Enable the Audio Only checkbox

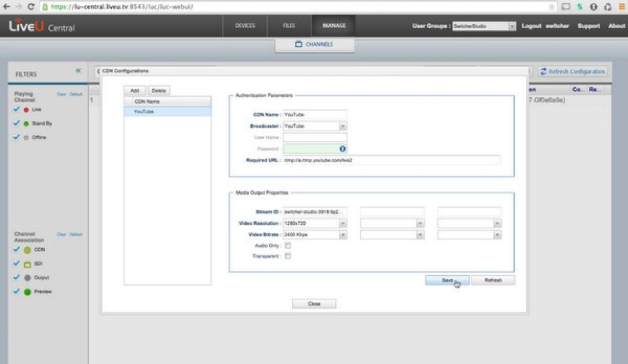288,246
